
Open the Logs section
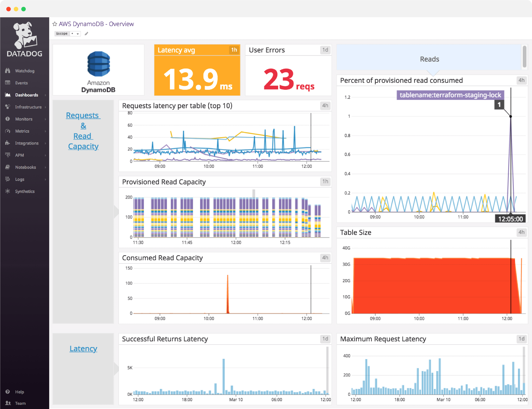(19, 179)
